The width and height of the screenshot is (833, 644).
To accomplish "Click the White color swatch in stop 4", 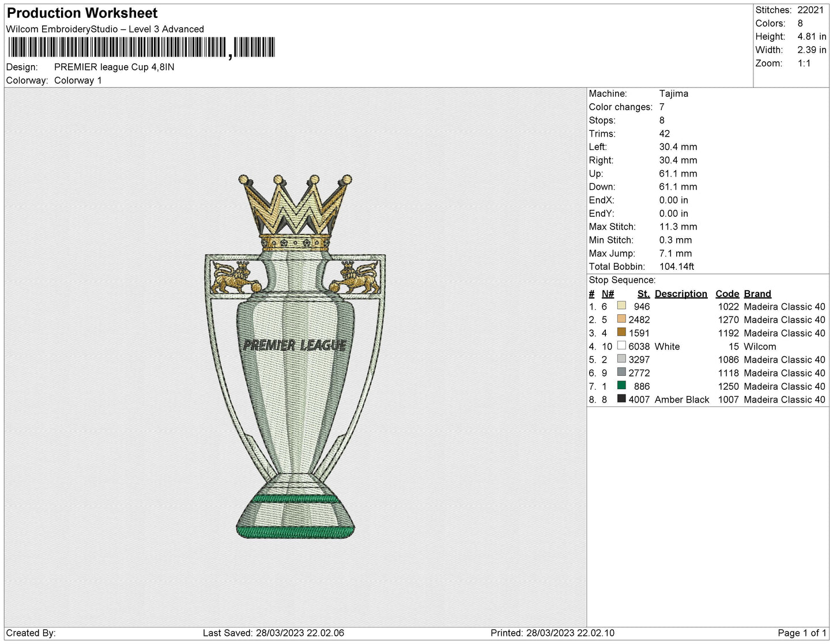I will click(621, 345).
